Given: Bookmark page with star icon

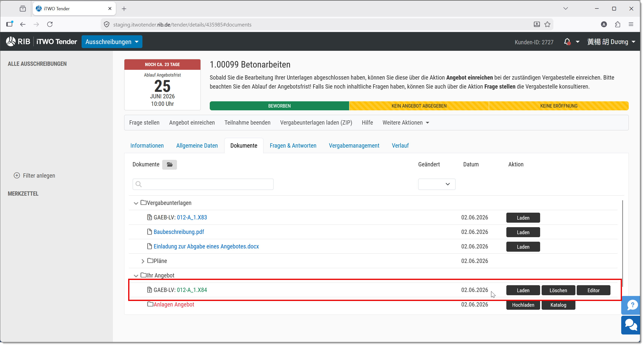Looking at the screenshot, I should coord(547,24).
